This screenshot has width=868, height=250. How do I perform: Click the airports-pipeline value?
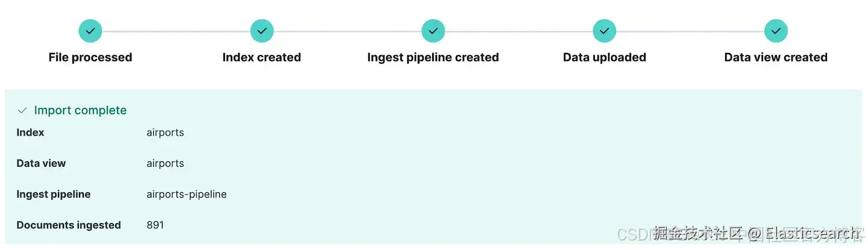point(186,194)
